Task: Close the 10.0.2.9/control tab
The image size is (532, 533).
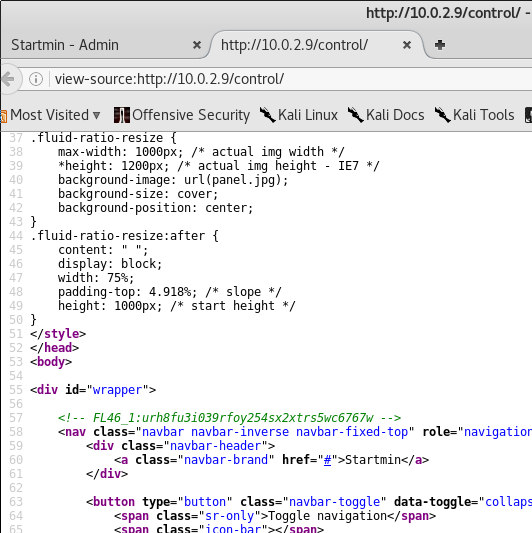Action: pyautogui.click(x=407, y=45)
